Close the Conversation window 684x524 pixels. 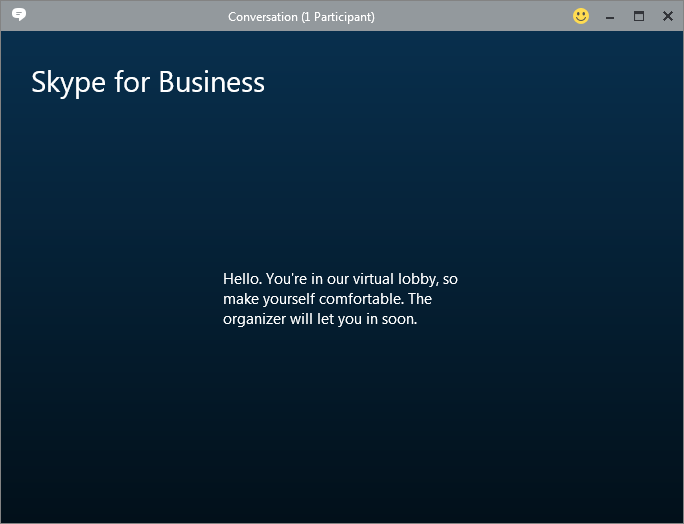pos(667,17)
